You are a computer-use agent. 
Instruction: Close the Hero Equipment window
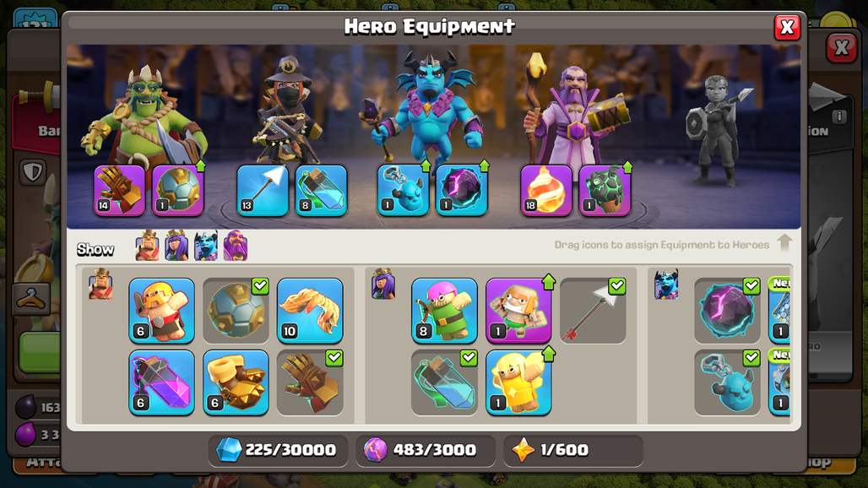[x=787, y=27]
